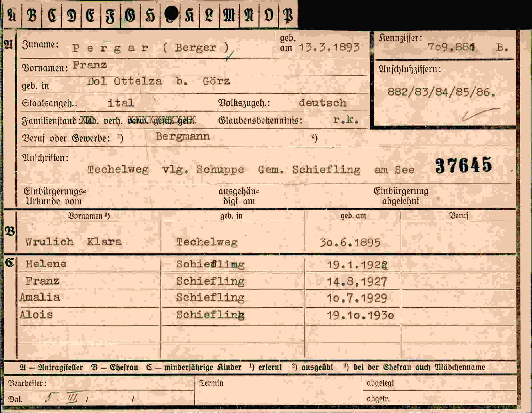Click birthplace 'Dol Ottelza b. Görz'
532x413 pixels.
pos(158,81)
